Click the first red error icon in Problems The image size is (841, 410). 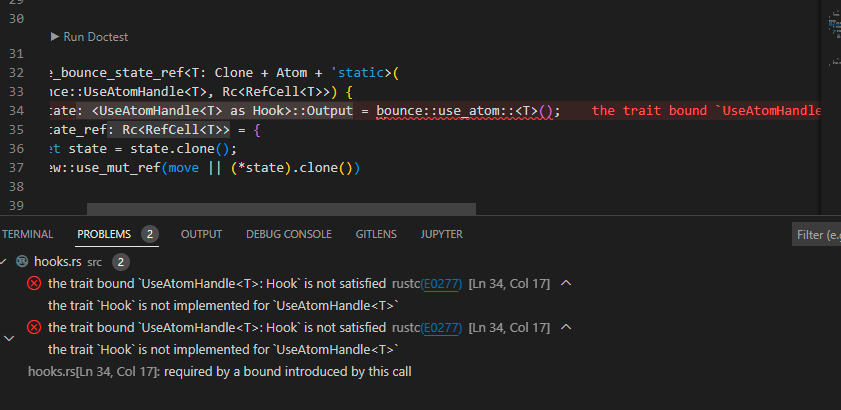34,283
